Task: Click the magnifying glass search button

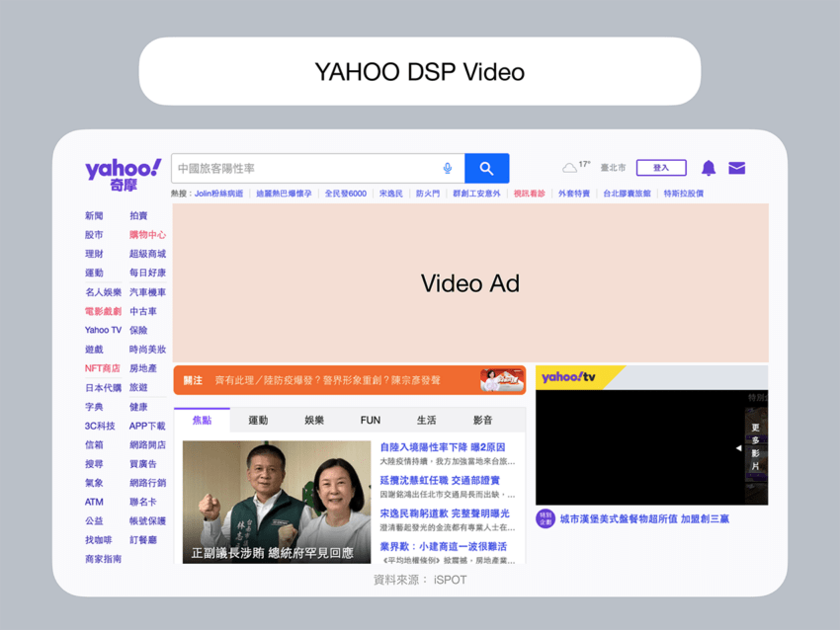Action: 486,168
